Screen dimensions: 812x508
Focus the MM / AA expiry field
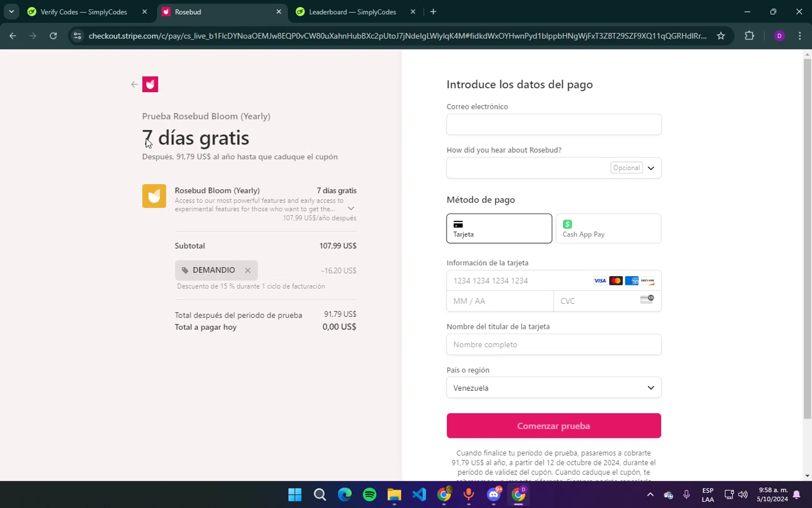(x=500, y=301)
